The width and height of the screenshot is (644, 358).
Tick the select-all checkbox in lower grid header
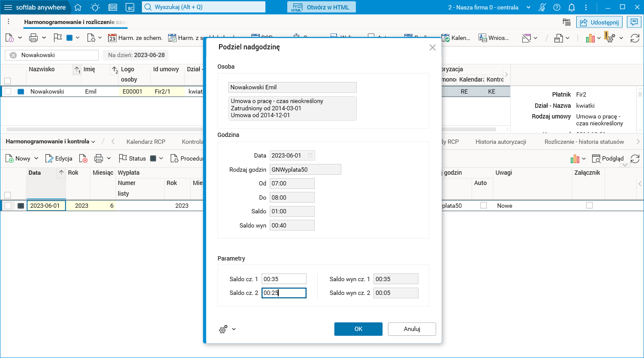point(7,195)
